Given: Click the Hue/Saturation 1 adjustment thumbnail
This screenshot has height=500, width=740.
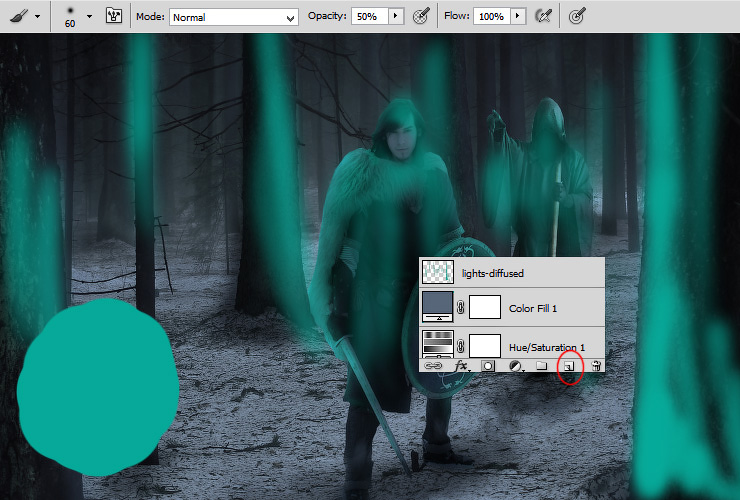Looking at the screenshot, I should (x=437, y=344).
